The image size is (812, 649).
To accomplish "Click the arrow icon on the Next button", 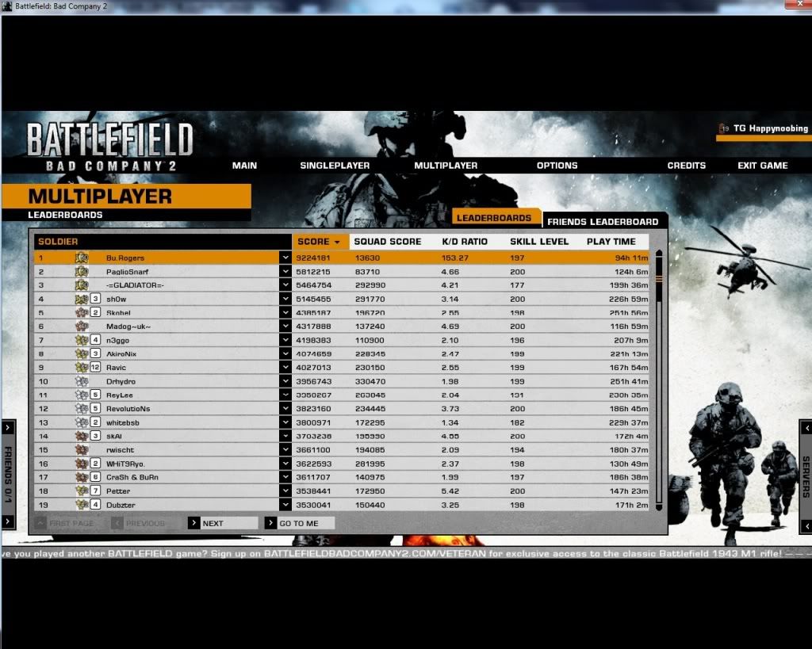I will 194,523.
